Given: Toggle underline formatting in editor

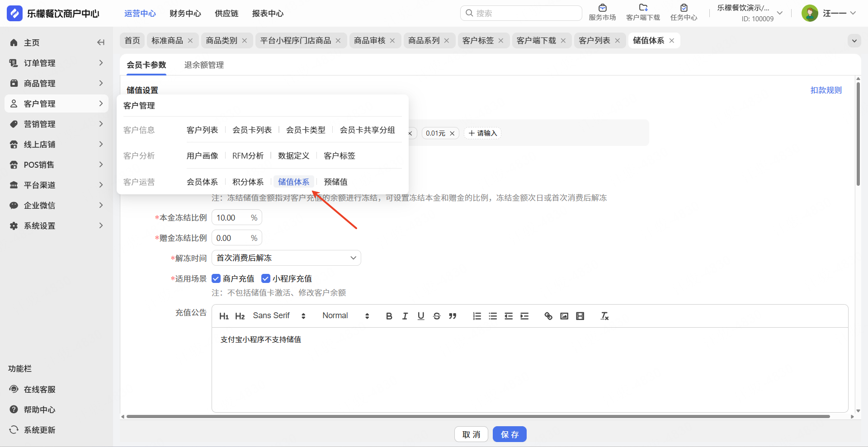Looking at the screenshot, I should tap(421, 316).
